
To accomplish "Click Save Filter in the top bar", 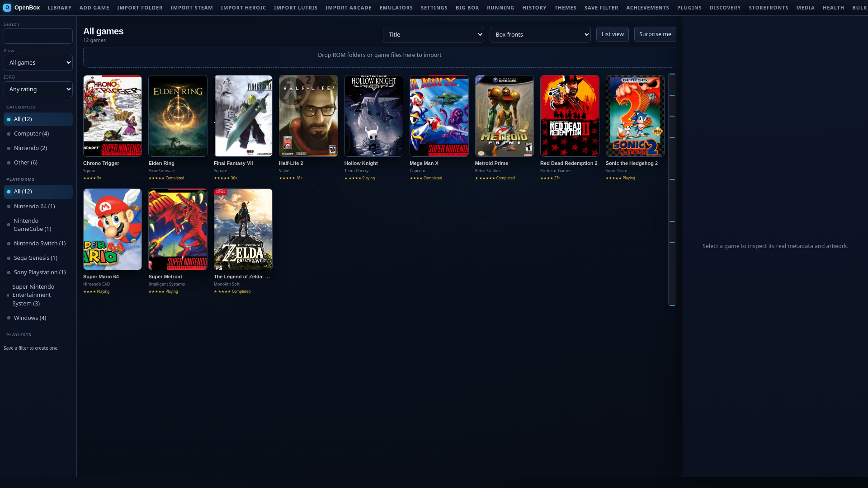I will pos(601,8).
